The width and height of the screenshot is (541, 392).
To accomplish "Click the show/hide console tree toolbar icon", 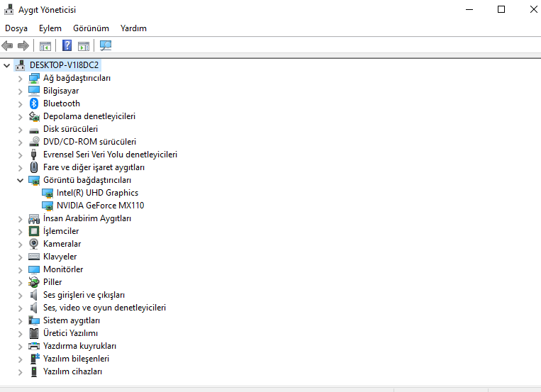I will (45, 45).
